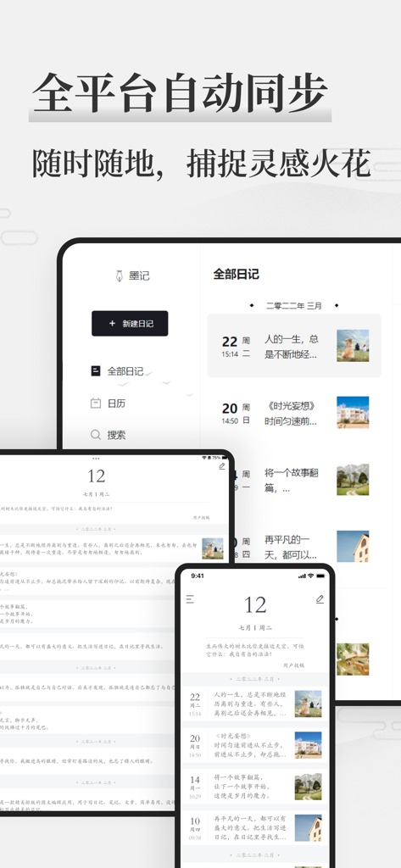Screen dimensions: 401x868
Task: Click mountain meadow thumbnail in desktop list
Action: 353,480
